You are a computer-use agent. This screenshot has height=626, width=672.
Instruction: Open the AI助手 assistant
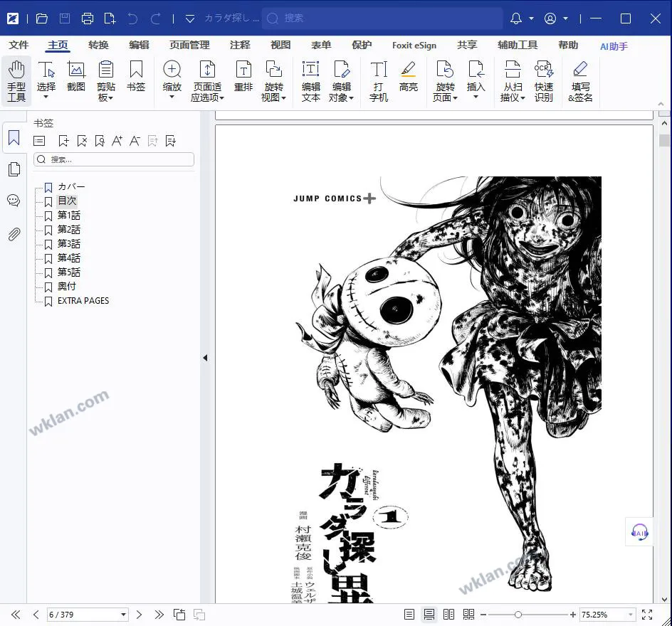click(614, 46)
